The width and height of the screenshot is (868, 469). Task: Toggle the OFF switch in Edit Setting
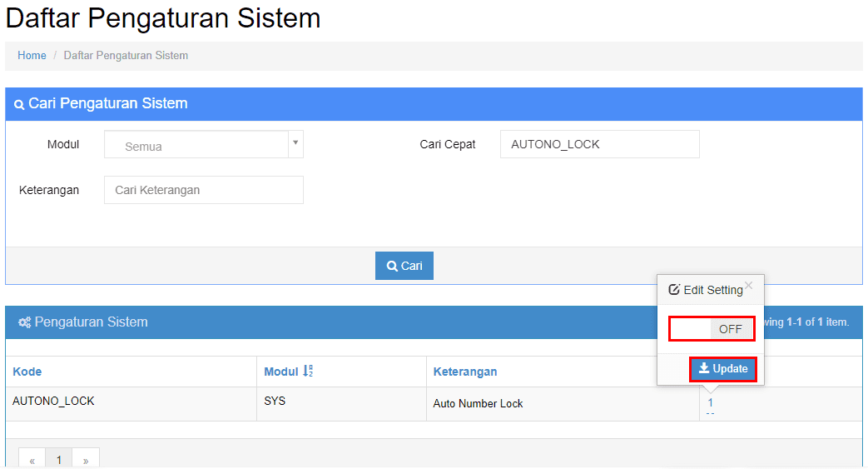pos(712,329)
